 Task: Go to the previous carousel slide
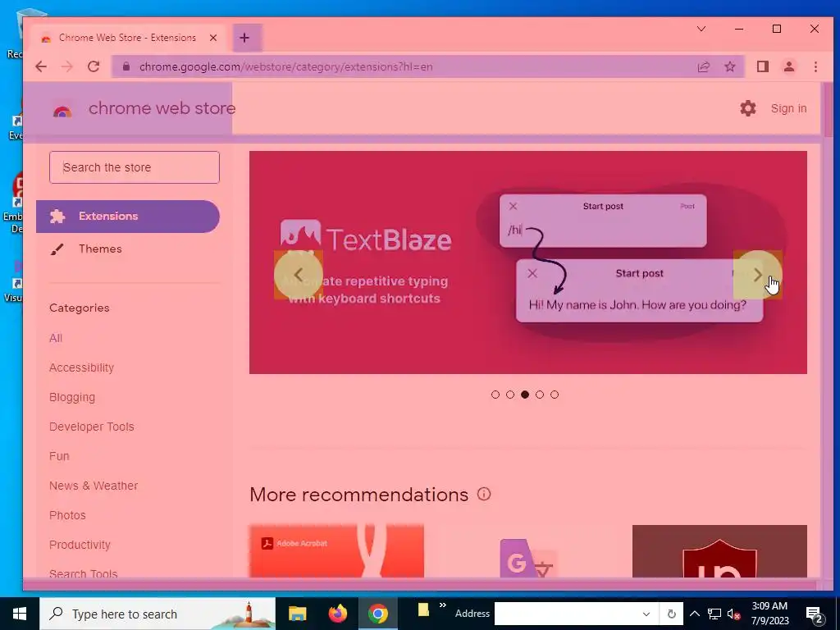299,275
